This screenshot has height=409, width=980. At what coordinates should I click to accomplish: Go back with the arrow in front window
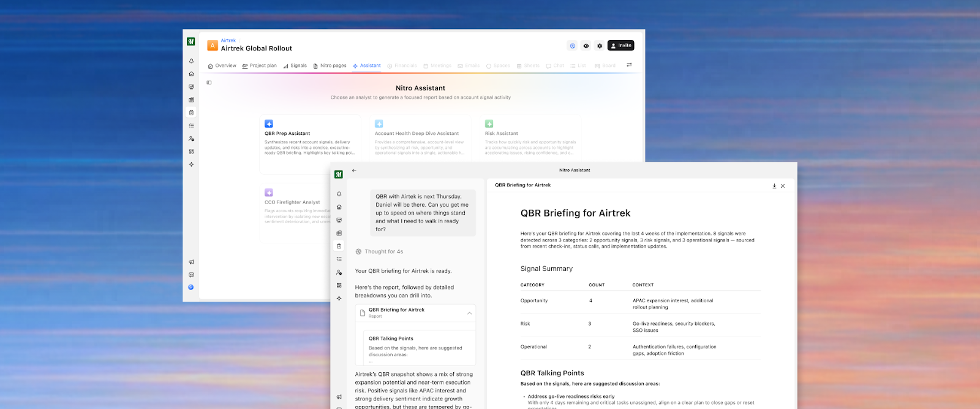(x=354, y=170)
